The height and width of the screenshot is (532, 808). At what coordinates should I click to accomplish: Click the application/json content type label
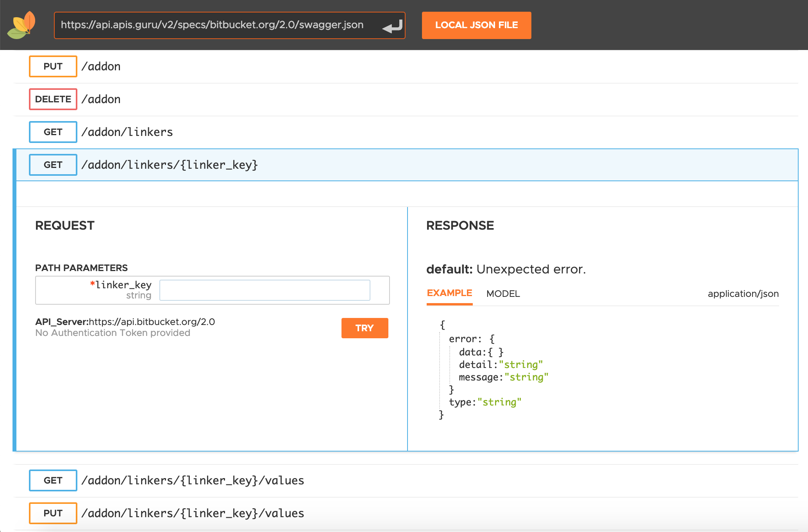click(x=743, y=294)
